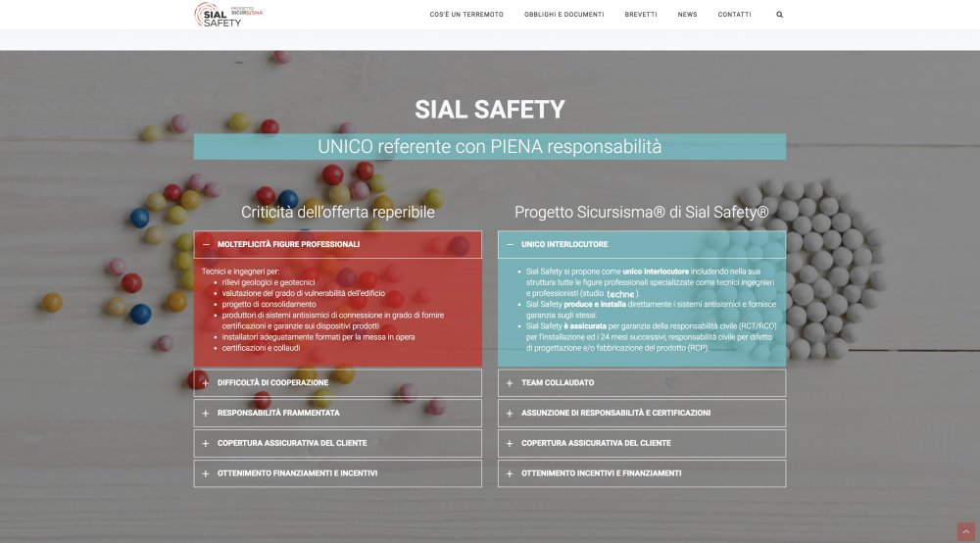The image size is (980, 543).
Task: Click the UNICO referente con PIENA responsabilità banner
Action: click(x=490, y=147)
